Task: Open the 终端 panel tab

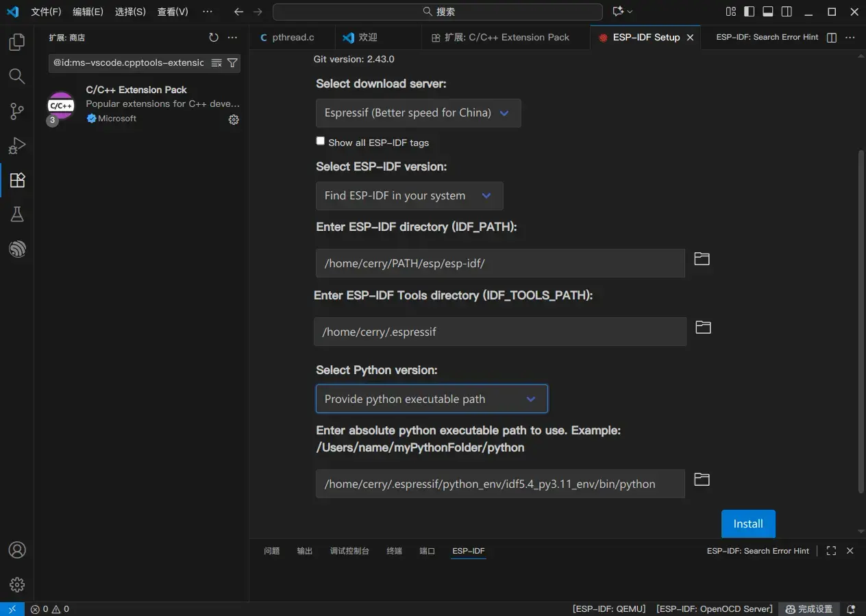Action: pyautogui.click(x=394, y=551)
